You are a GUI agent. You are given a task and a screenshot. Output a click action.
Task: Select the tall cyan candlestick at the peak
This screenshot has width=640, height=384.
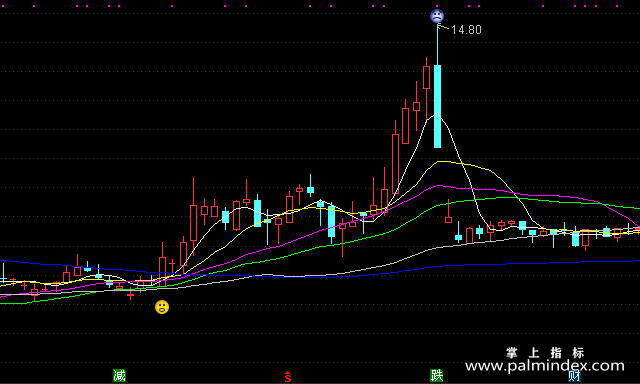tap(437, 106)
